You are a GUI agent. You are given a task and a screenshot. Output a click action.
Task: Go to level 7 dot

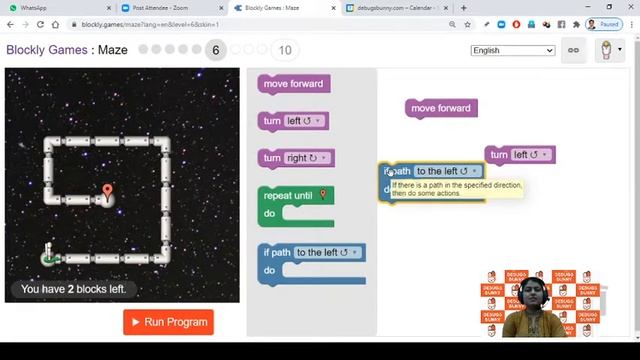[x=235, y=50]
